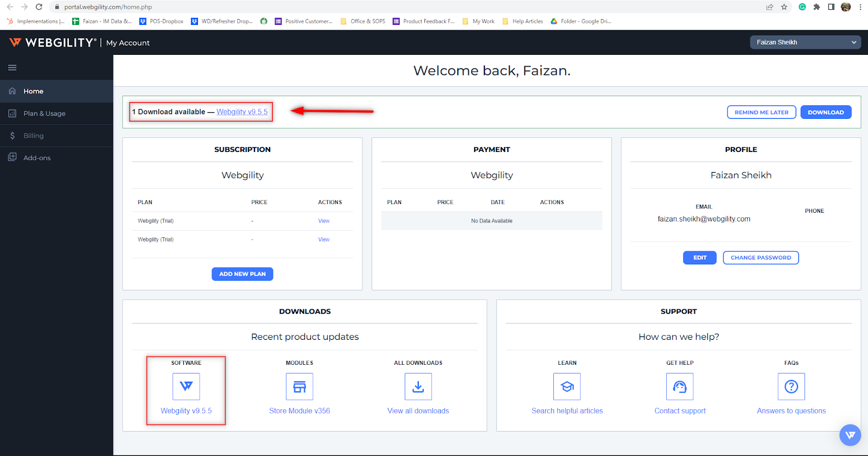Click the View all downloads link
Viewport: 868px width, 456px height.
pos(418,411)
